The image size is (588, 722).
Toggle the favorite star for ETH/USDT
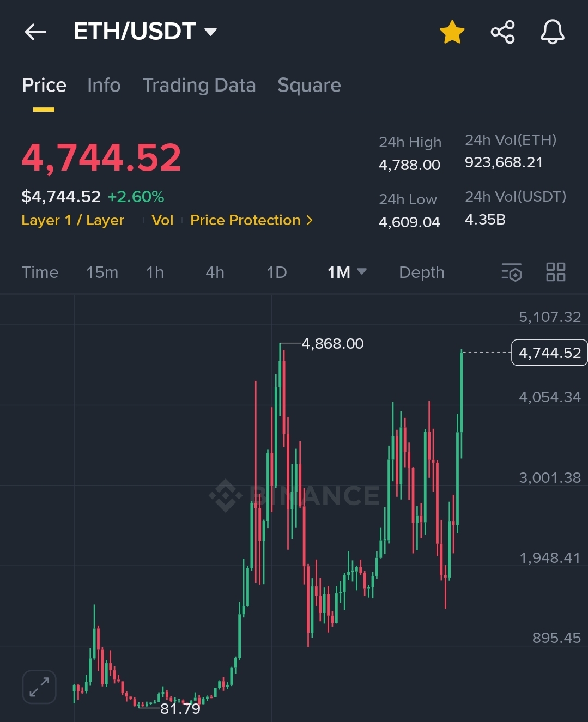coord(452,32)
